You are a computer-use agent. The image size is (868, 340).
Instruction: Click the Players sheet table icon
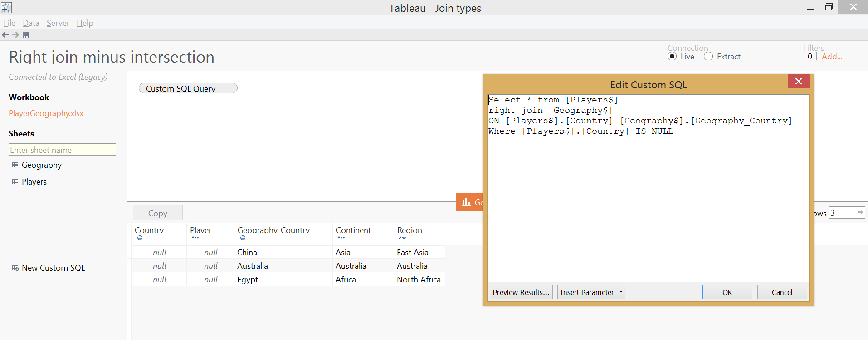pyautogui.click(x=15, y=182)
